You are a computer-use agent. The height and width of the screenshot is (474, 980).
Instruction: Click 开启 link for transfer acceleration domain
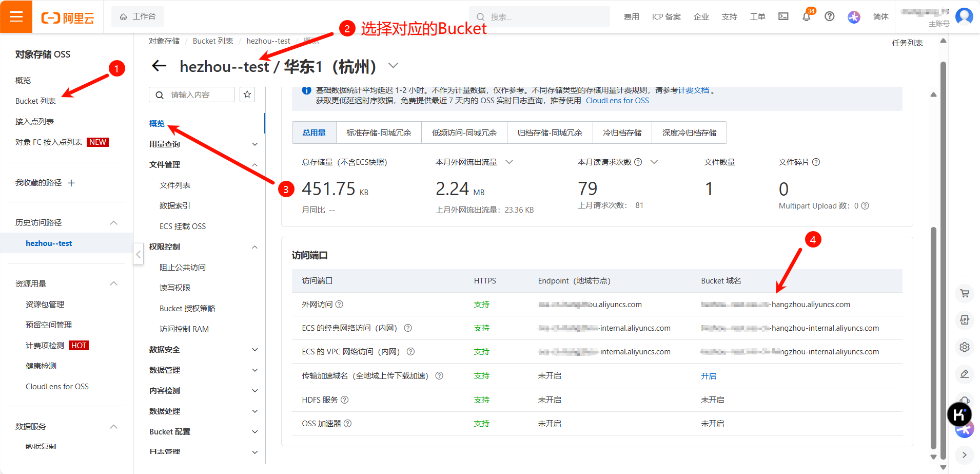click(x=709, y=376)
